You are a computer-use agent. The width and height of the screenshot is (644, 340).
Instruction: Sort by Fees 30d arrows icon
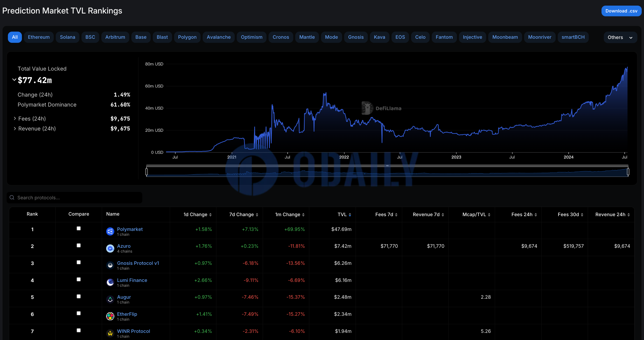click(582, 215)
